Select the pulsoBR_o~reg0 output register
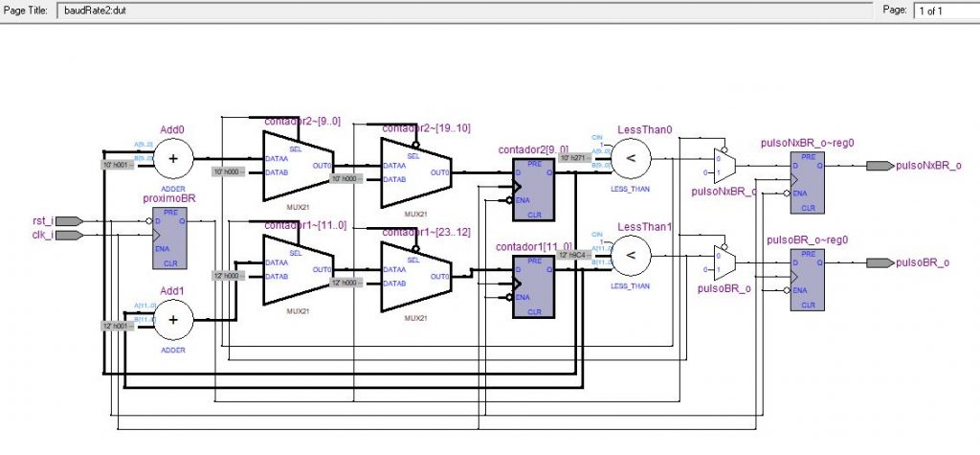This screenshot has height=455, width=980. [x=808, y=280]
